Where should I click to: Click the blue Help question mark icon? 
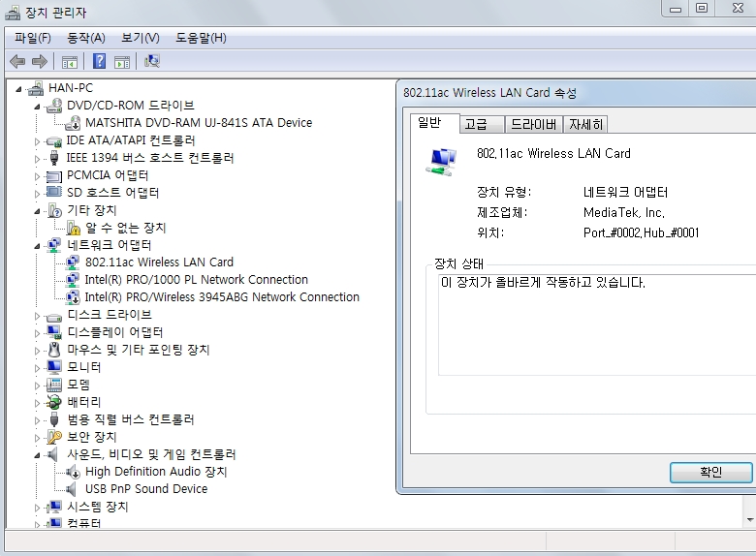(99, 61)
